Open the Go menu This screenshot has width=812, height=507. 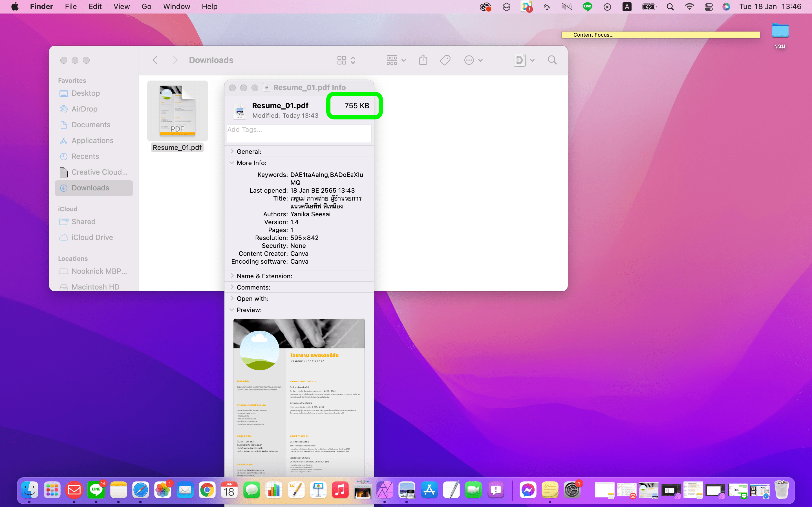coord(146,7)
